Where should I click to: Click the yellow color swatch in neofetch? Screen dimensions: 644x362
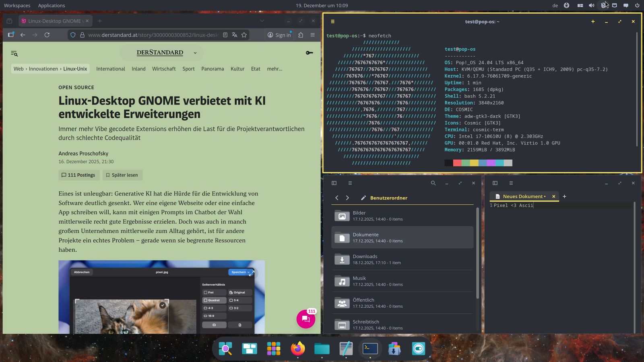[x=474, y=163]
